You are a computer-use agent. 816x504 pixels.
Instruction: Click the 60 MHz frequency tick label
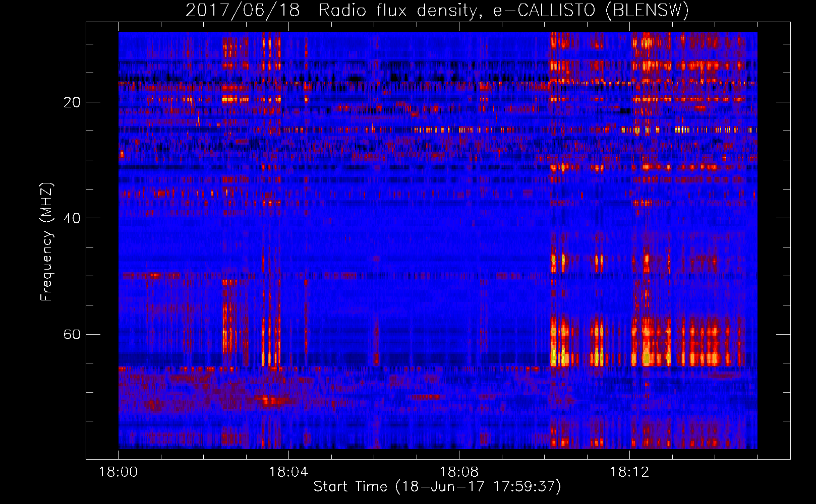click(72, 335)
